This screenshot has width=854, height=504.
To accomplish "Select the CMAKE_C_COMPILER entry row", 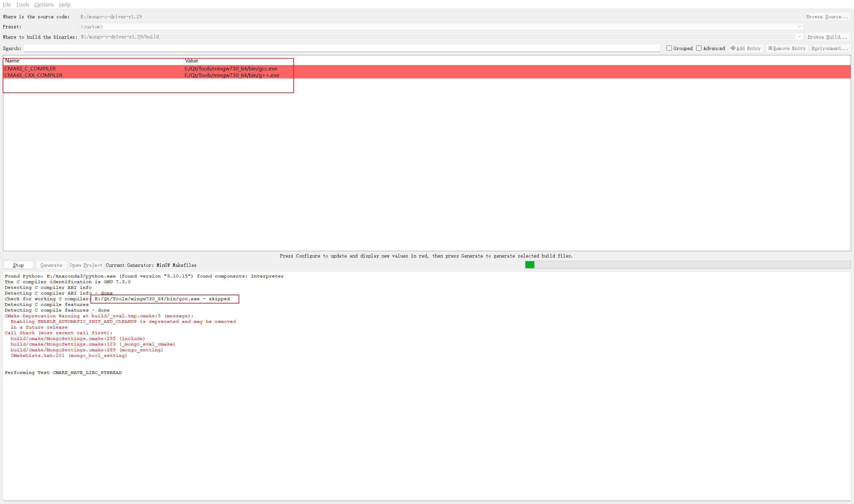I will click(x=30, y=69).
